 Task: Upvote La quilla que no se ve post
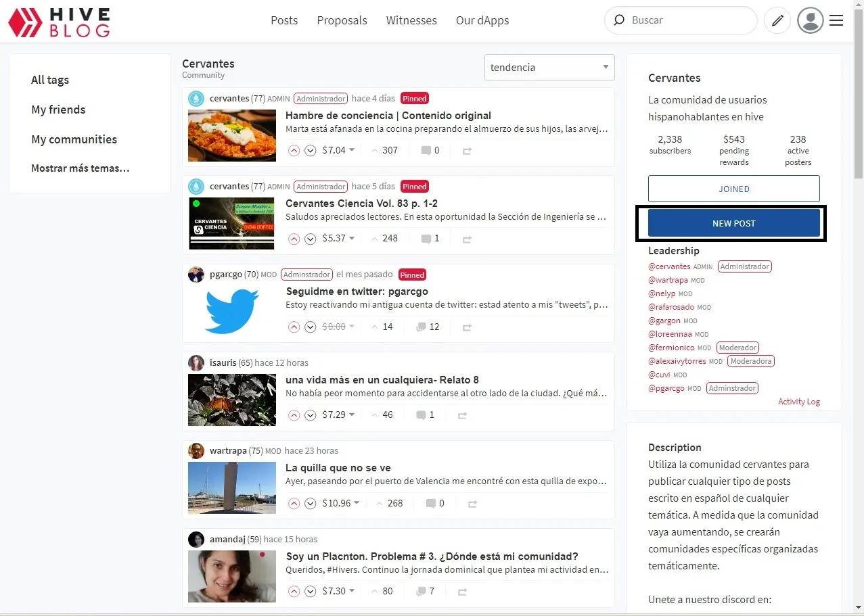coord(294,504)
